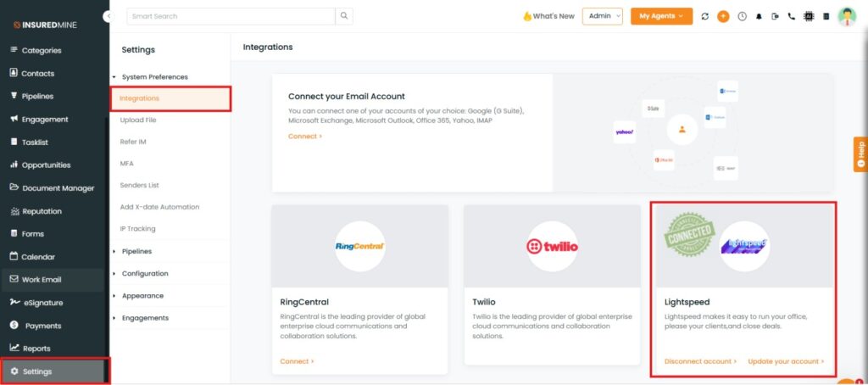Click the Twilio card title text
868x385 pixels.
pos(484,302)
